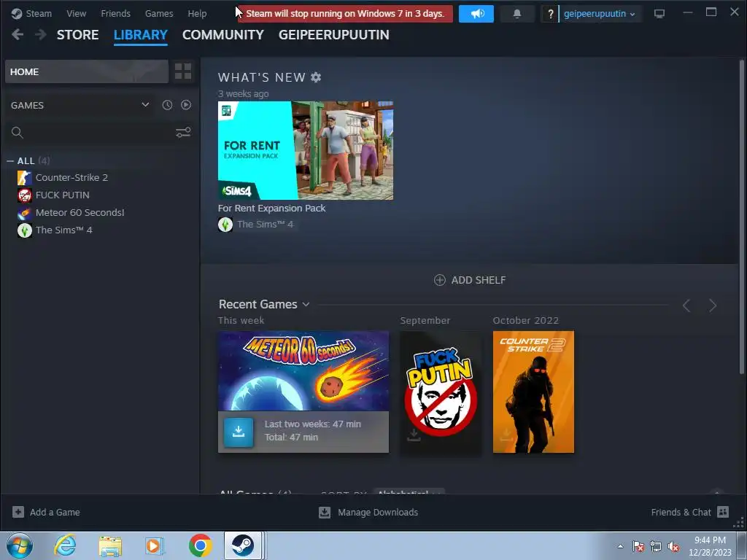This screenshot has height=560, width=747.
Task: Click muted volume tray icon
Action: 673,546
